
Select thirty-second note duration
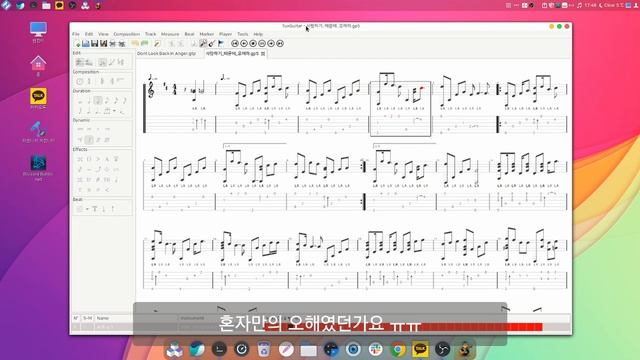(x=125, y=100)
